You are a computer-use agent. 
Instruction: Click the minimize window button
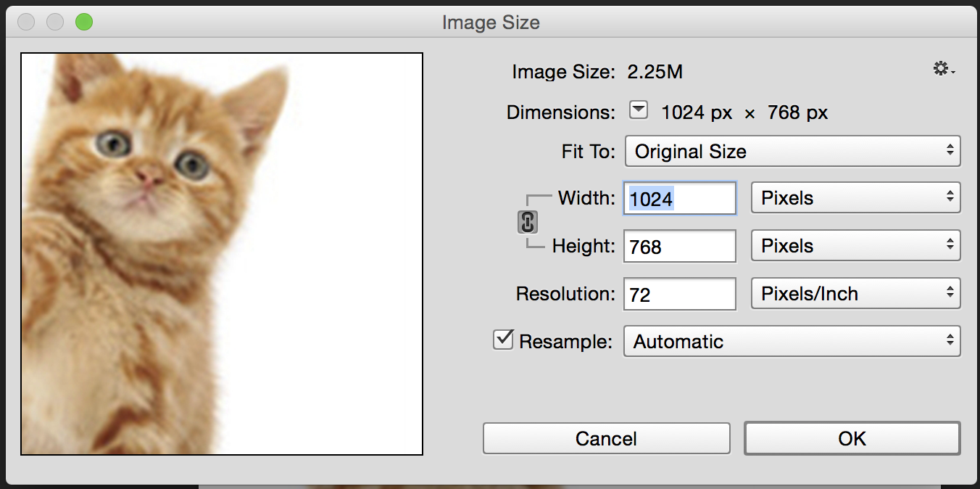tap(55, 22)
